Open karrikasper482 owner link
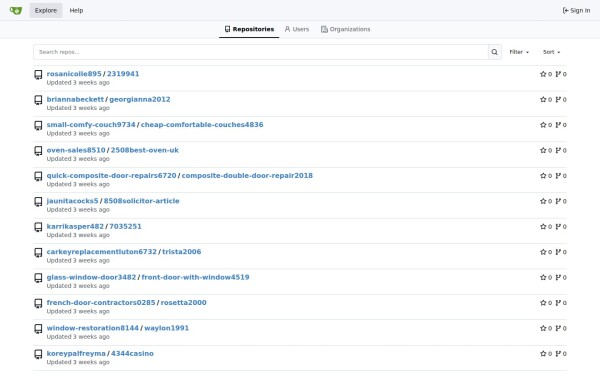 point(75,226)
